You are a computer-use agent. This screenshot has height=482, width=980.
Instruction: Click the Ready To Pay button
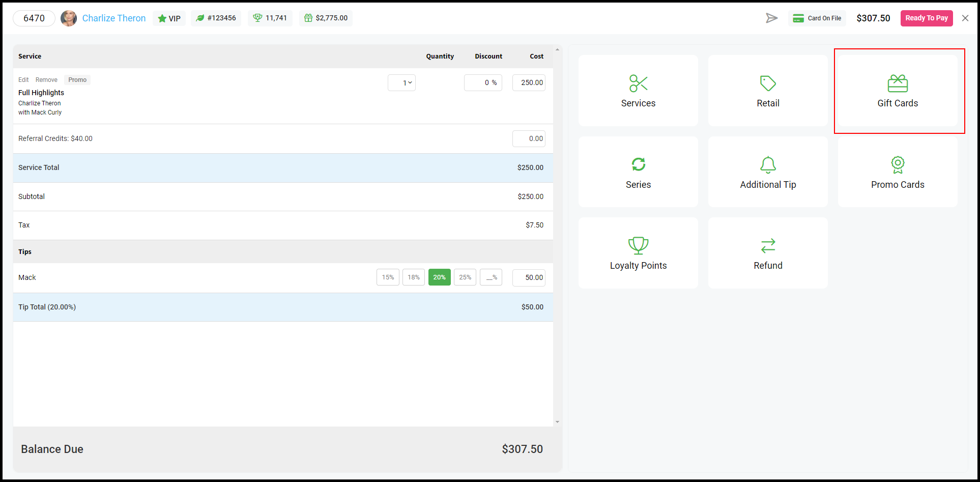pyautogui.click(x=927, y=18)
